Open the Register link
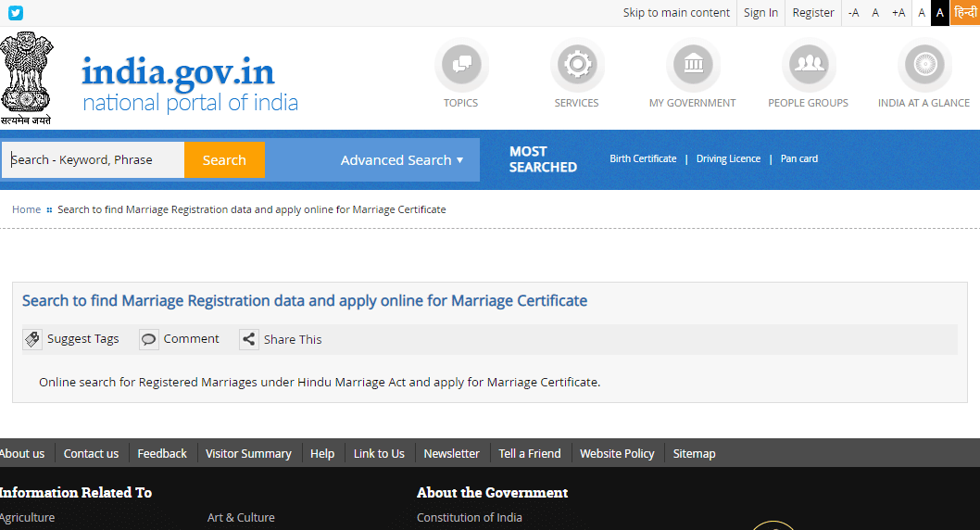Viewport: 980px width, 530px height. pyautogui.click(x=813, y=12)
